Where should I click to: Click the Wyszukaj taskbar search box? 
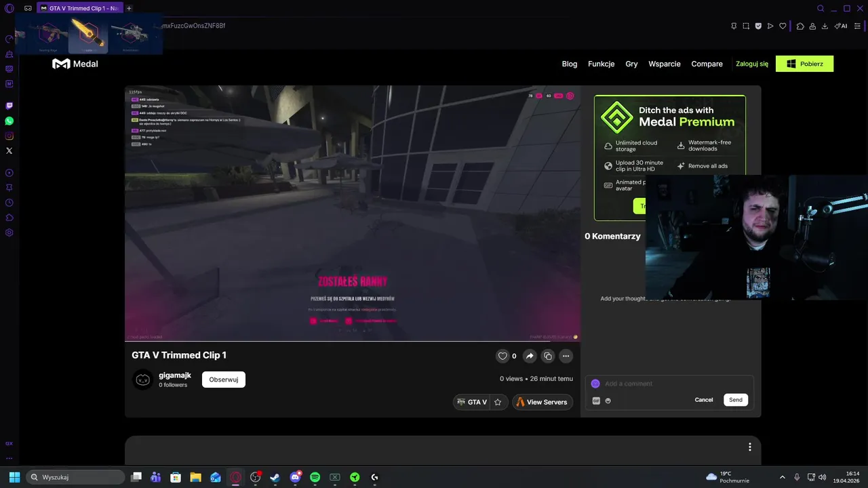click(x=76, y=477)
